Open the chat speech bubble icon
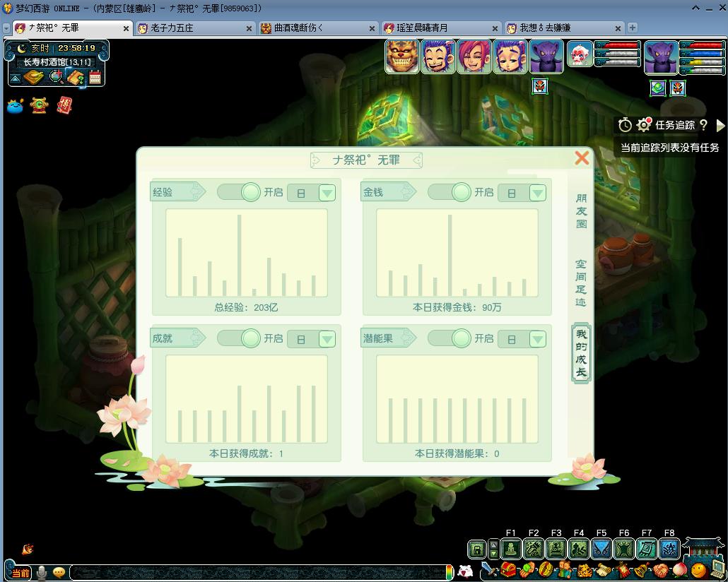Image resolution: width=728 pixels, height=582 pixels. tap(59, 572)
